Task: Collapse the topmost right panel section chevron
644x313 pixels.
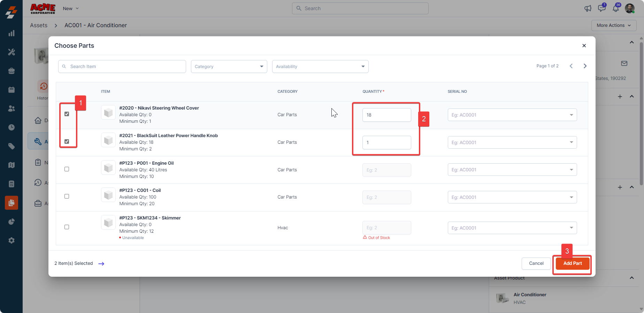Action: coord(632,42)
